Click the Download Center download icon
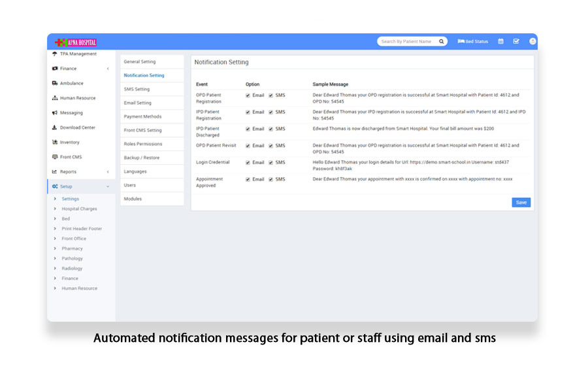The image size is (588, 374). point(55,127)
